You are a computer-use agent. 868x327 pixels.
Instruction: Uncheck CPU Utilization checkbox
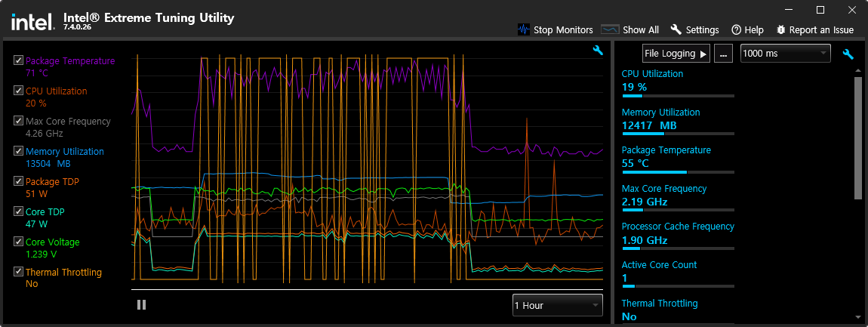point(18,91)
